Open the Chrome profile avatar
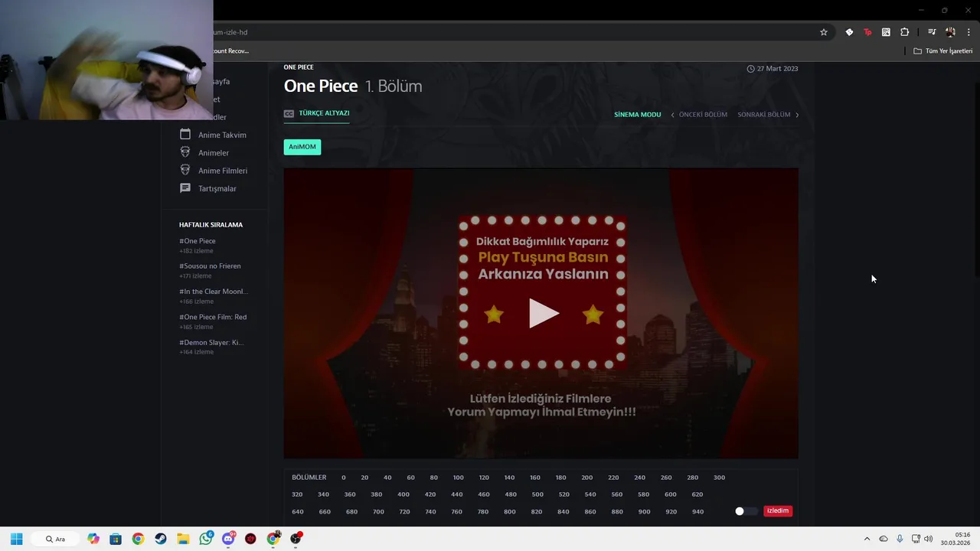980x551 pixels. tap(950, 32)
